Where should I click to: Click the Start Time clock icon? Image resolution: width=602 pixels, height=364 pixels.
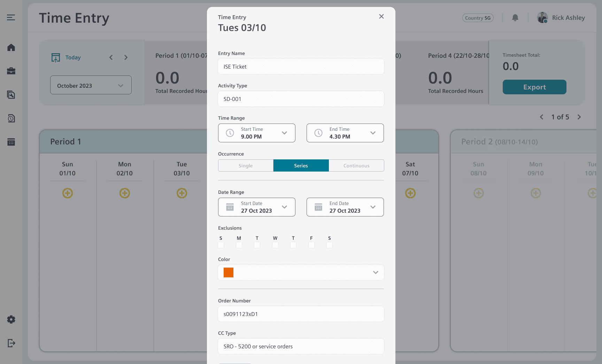(x=230, y=133)
